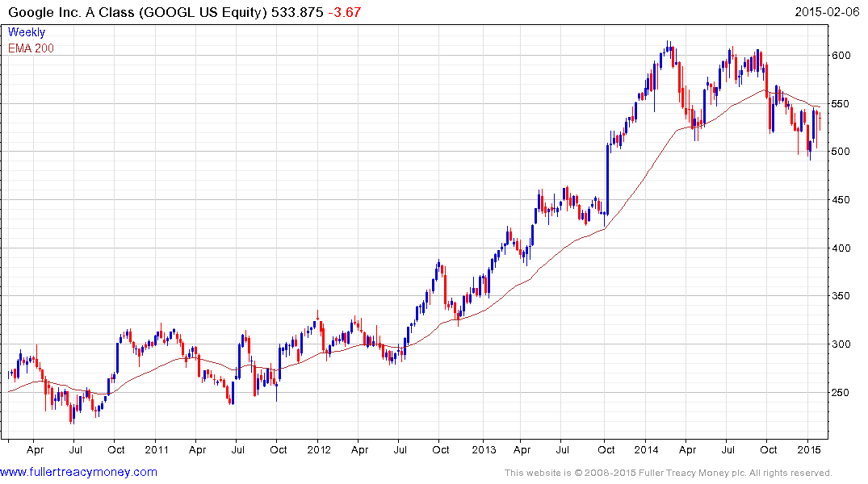
Task: Click the 600 price axis label
Action: point(841,56)
